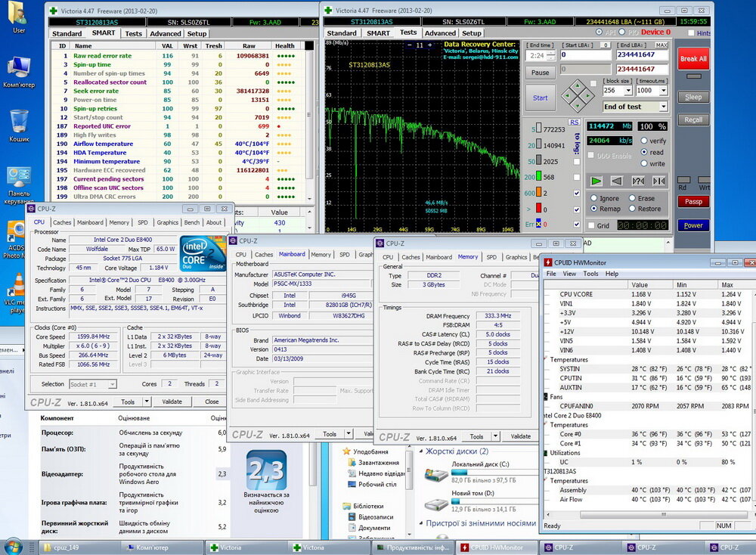The image size is (756, 555).
Task: Open the View menu in HWMonitor
Action: tap(569, 274)
